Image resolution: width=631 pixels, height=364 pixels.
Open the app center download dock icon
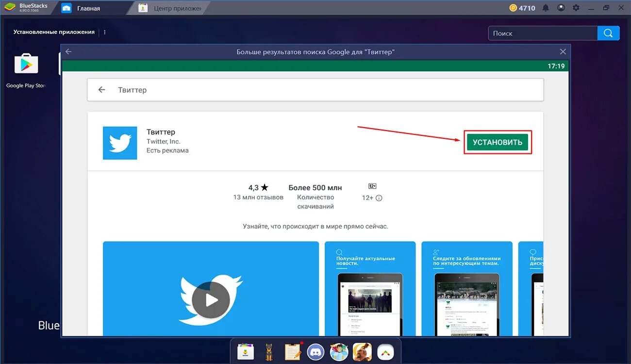(246, 351)
